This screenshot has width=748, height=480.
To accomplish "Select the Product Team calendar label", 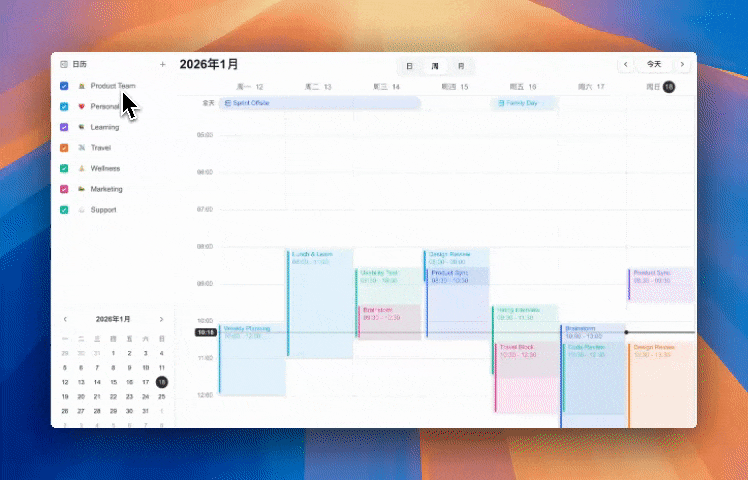I will [113, 86].
